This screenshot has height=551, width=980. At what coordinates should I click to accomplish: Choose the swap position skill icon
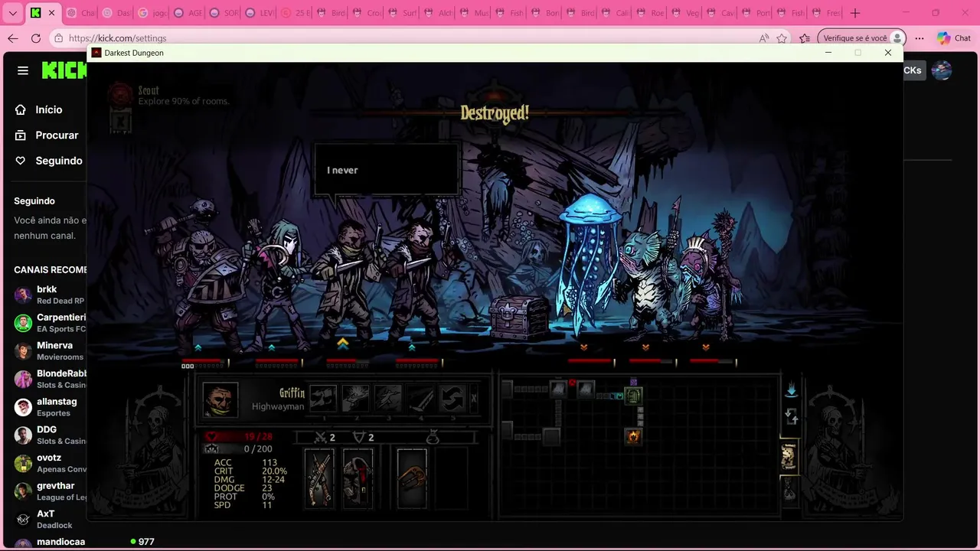[x=452, y=399]
